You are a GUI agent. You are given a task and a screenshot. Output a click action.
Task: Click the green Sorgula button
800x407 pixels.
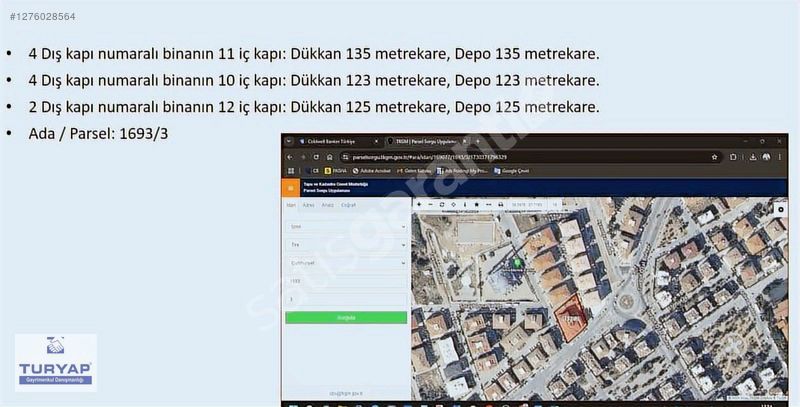(x=346, y=317)
